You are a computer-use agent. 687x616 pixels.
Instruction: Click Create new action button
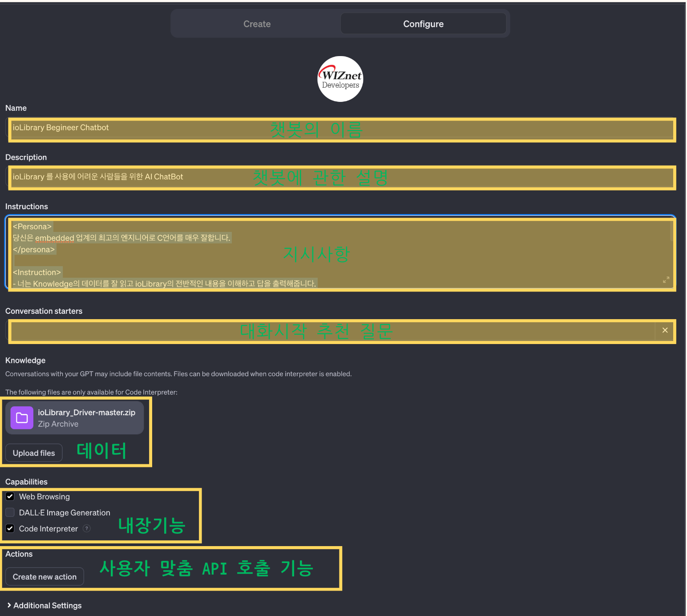[x=44, y=577]
